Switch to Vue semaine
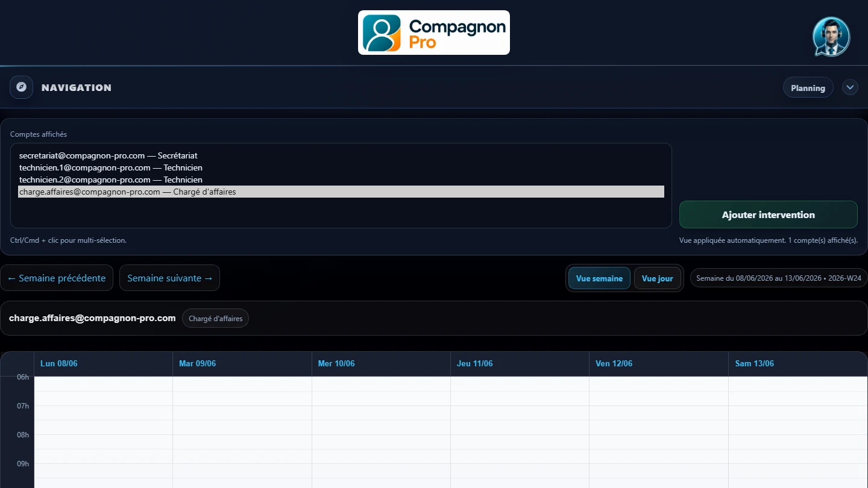 (x=599, y=278)
